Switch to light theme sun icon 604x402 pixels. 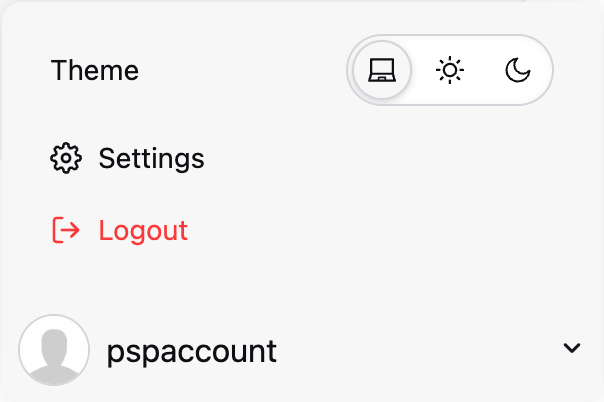tap(450, 70)
